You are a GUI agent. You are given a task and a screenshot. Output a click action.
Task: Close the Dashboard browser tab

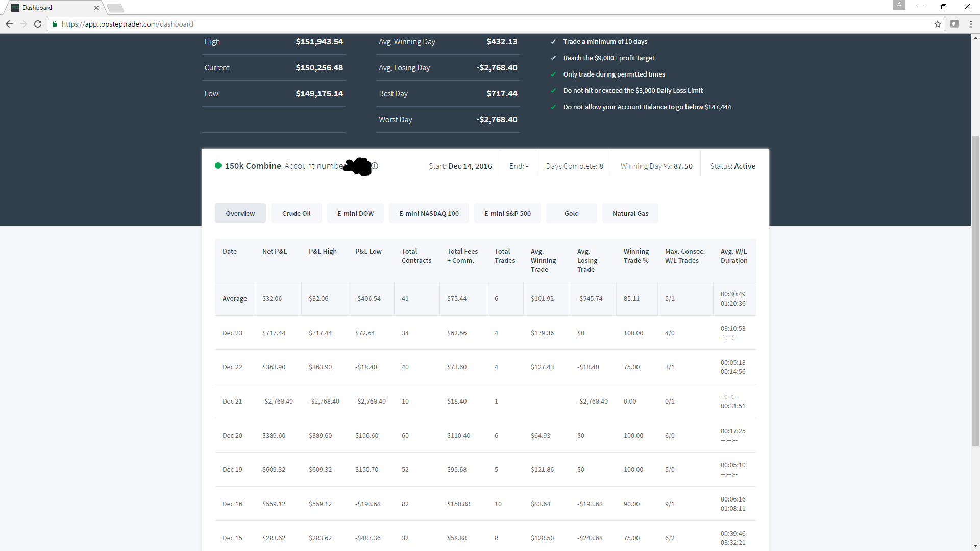point(96,8)
